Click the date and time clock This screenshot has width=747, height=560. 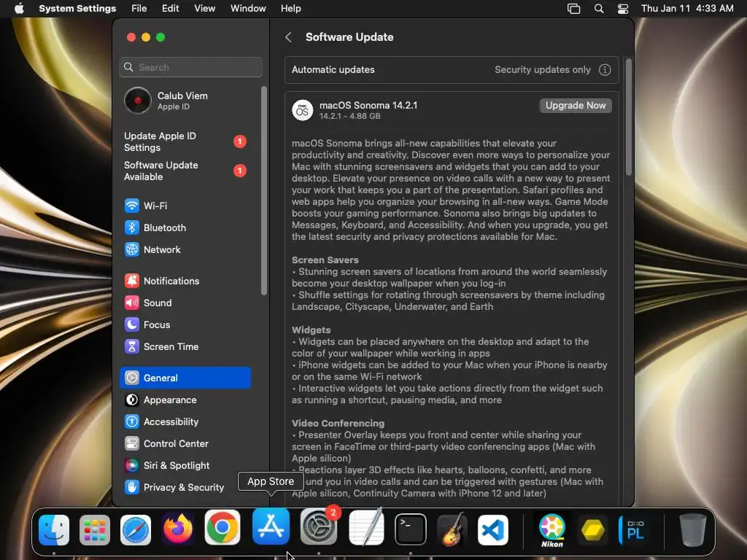click(x=687, y=9)
